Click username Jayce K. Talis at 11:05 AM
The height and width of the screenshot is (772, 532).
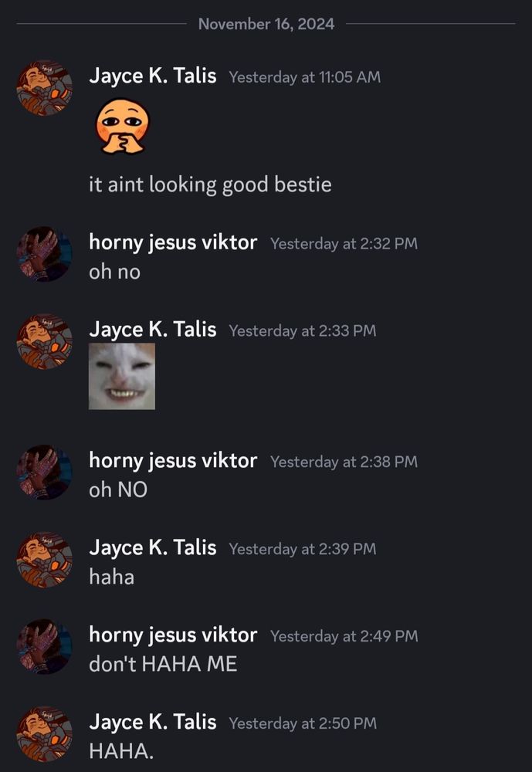(x=153, y=76)
